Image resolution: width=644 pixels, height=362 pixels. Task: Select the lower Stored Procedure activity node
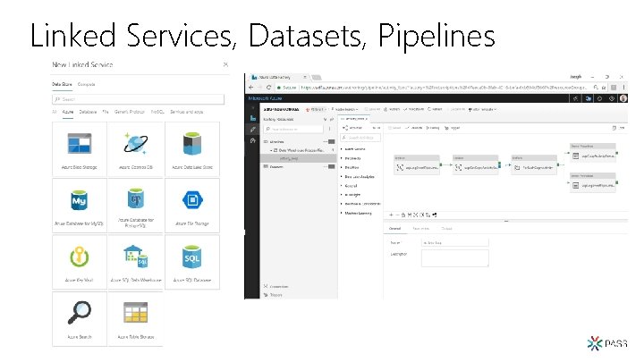[593, 182]
